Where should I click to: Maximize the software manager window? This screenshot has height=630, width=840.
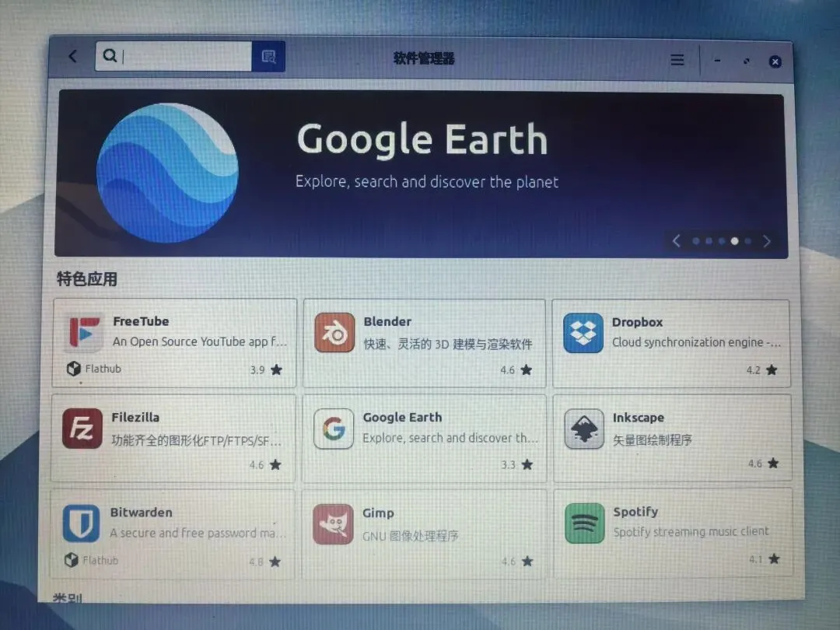[746, 61]
